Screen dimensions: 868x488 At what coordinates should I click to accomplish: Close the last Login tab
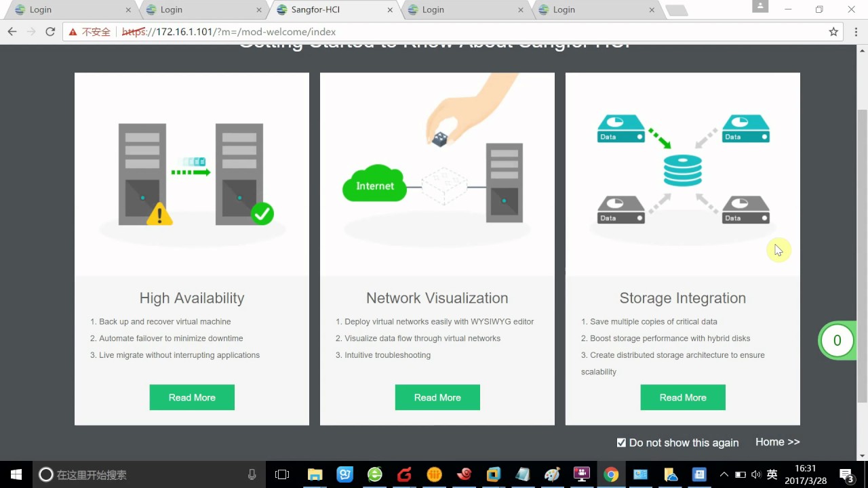tap(652, 10)
